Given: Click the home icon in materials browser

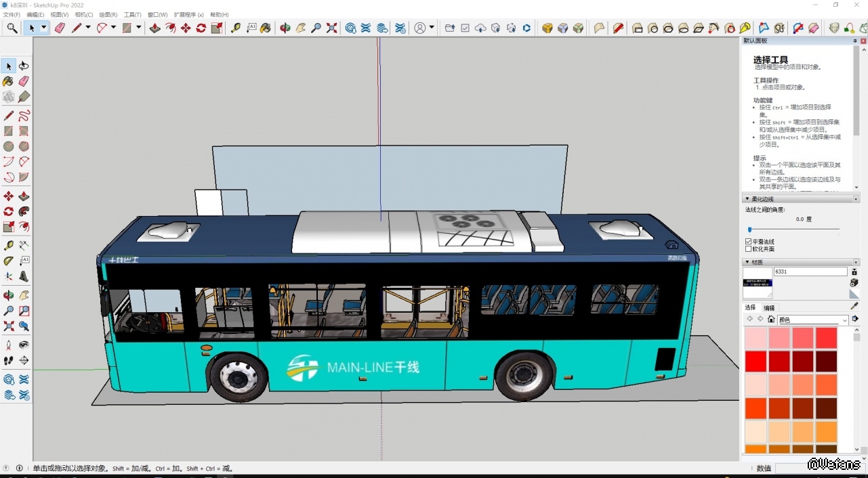Looking at the screenshot, I should pos(771,320).
